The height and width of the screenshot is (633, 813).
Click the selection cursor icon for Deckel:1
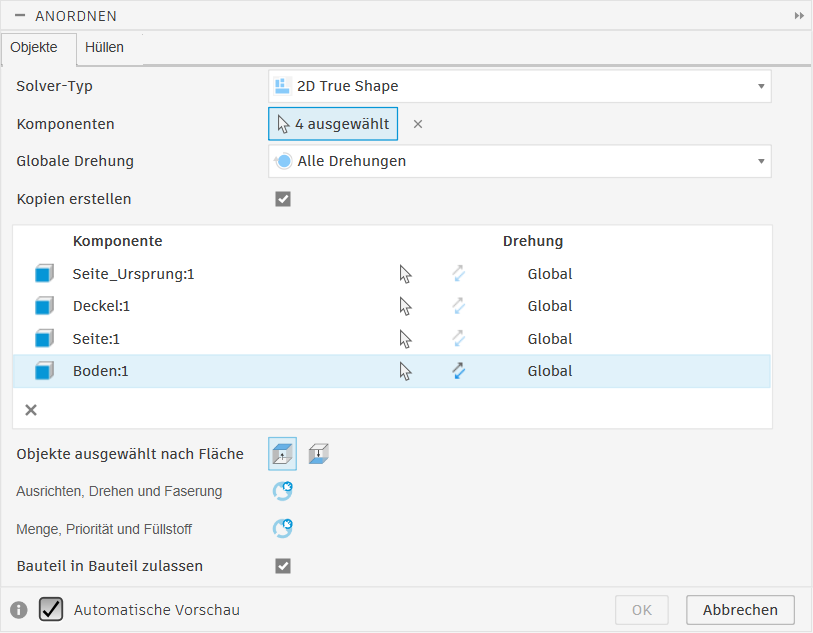click(405, 306)
